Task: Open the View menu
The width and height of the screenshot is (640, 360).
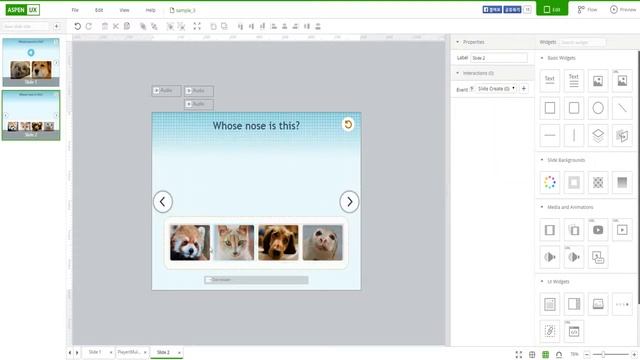Action: click(124, 10)
